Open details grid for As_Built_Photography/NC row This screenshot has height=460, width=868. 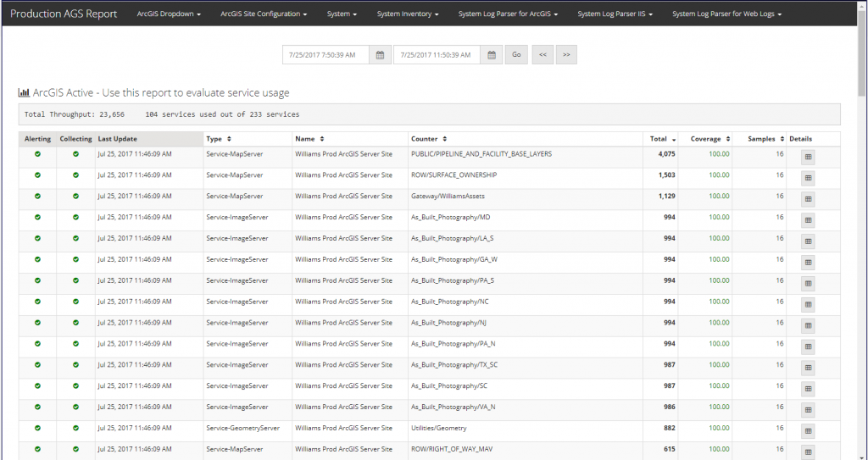point(808,304)
